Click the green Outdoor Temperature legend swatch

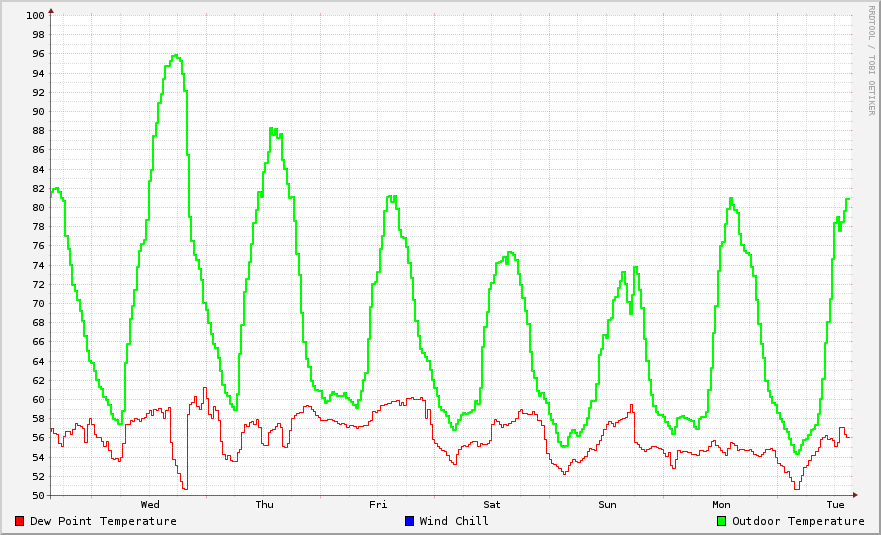[721, 521]
